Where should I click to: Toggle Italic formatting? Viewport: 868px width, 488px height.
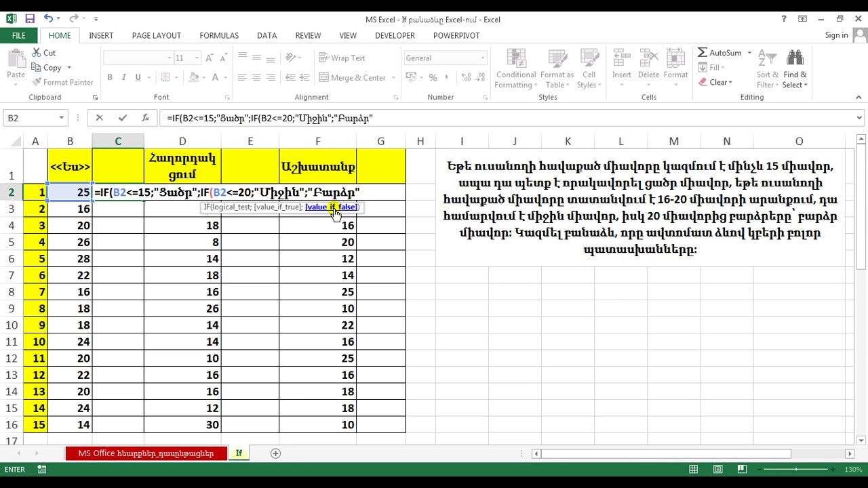[x=124, y=78]
